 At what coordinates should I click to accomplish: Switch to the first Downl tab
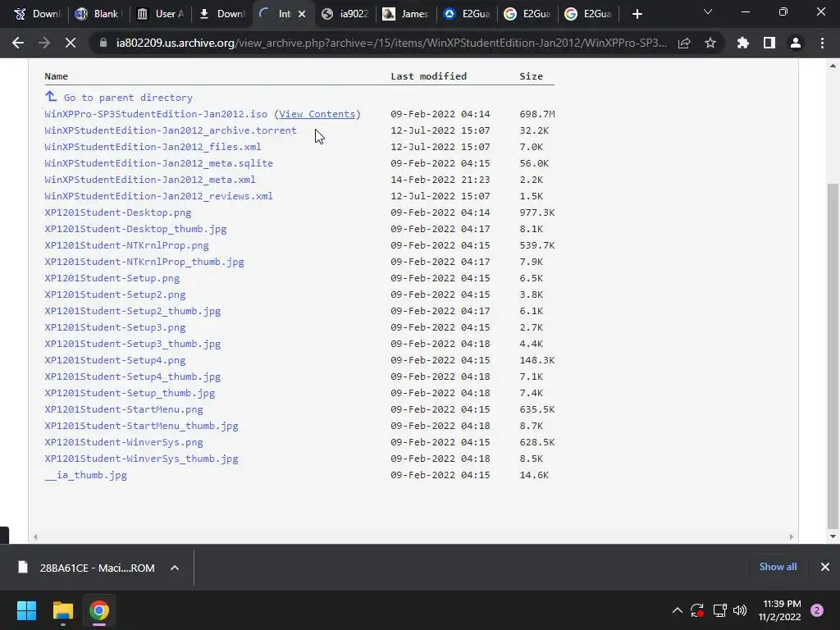coord(38,14)
